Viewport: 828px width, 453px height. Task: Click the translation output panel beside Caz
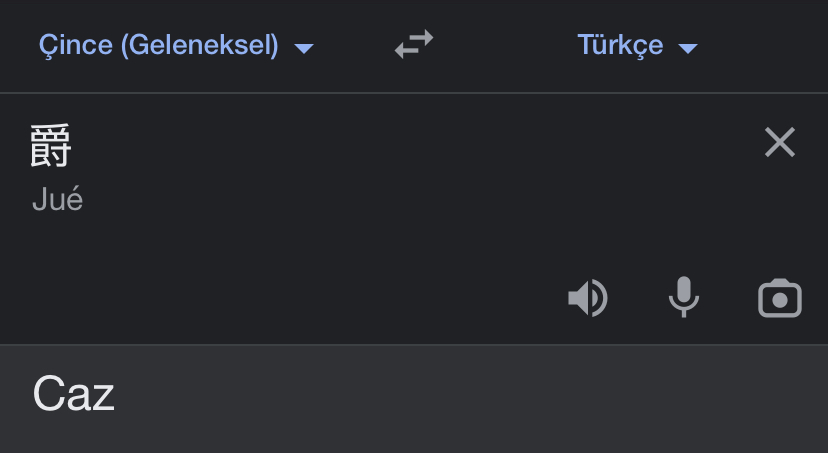[x=450, y=398]
